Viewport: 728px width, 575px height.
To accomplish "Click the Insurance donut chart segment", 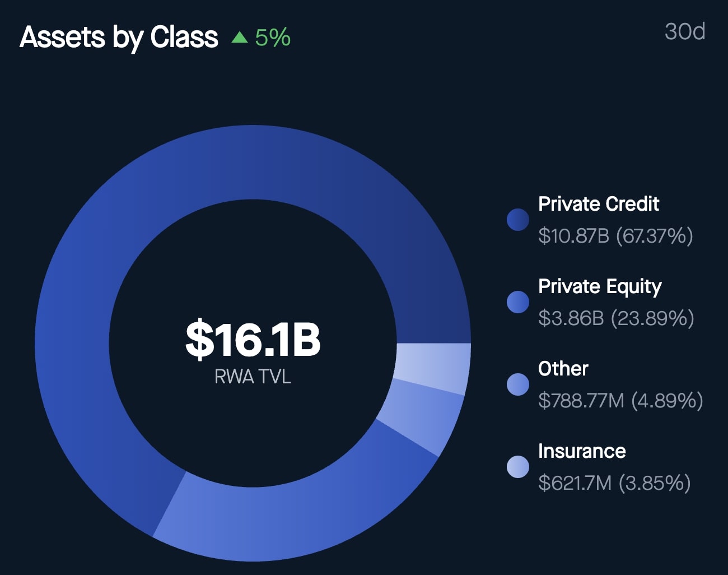I will coord(432,367).
